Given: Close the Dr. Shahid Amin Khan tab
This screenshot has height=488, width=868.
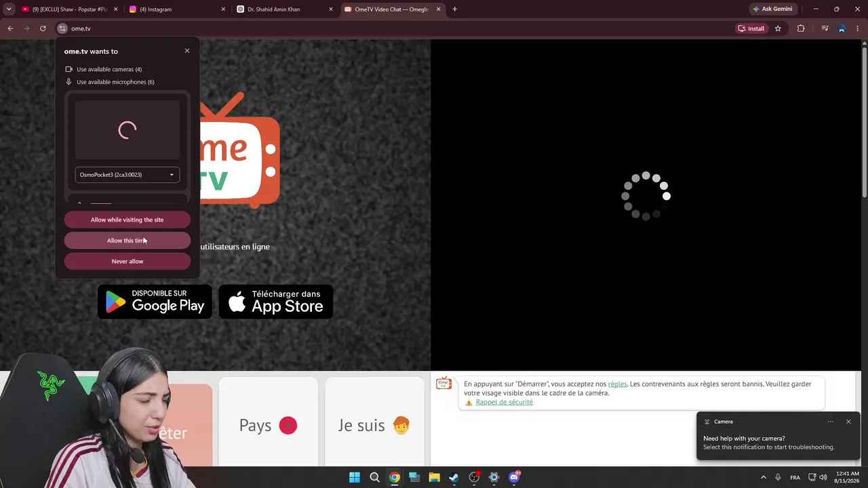Looking at the screenshot, I should pyautogui.click(x=331, y=9).
